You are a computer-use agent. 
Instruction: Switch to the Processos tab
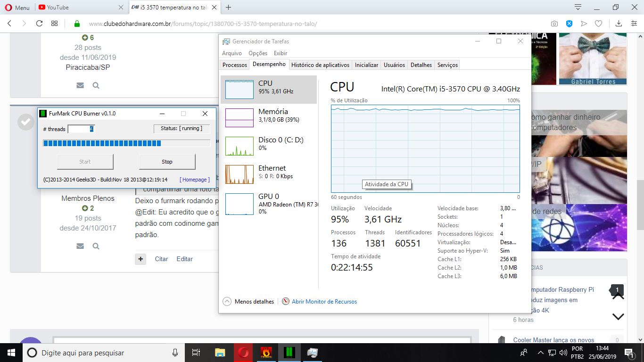(x=235, y=65)
